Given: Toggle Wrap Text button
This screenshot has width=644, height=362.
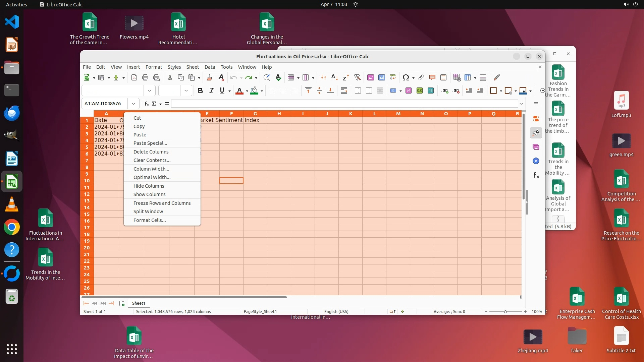Looking at the screenshot, I should 344,90.
